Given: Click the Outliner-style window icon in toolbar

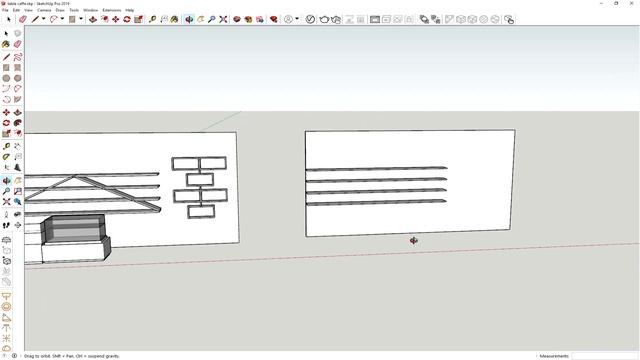Looking at the screenshot, I should [x=375, y=19].
